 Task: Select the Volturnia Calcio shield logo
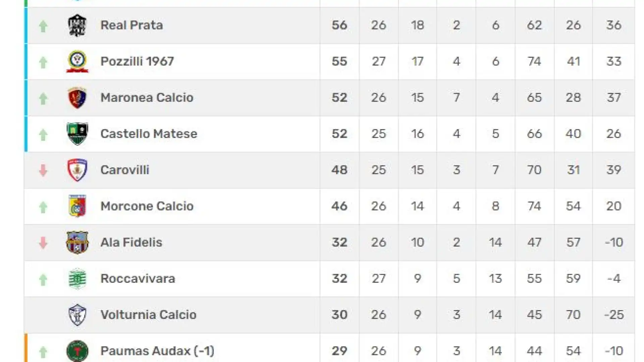coord(77,315)
